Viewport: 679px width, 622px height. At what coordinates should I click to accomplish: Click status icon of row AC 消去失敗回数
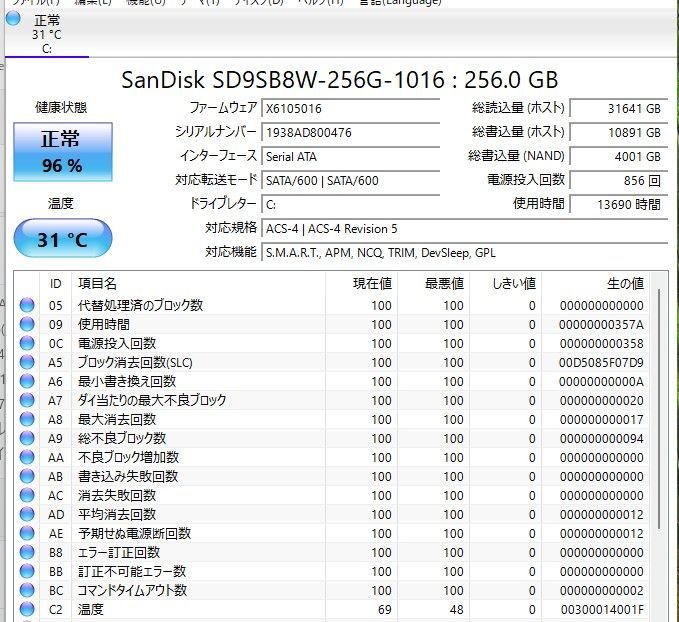pos(27,496)
